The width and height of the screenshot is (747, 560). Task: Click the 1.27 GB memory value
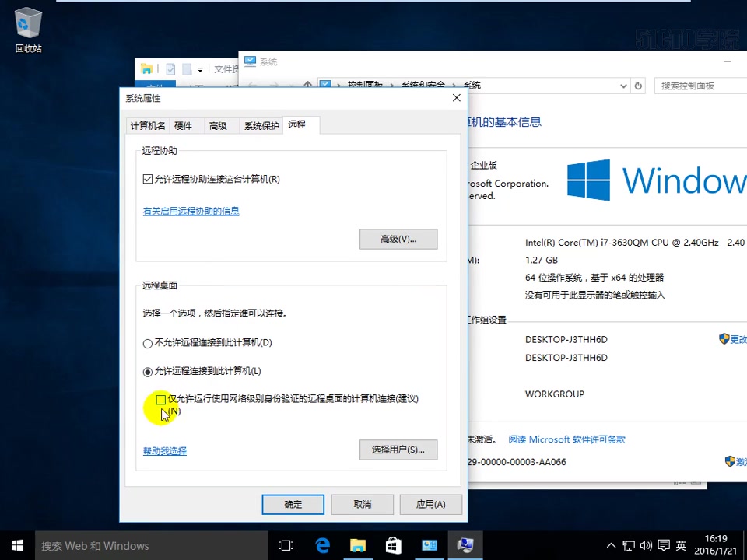(x=542, y=260)
